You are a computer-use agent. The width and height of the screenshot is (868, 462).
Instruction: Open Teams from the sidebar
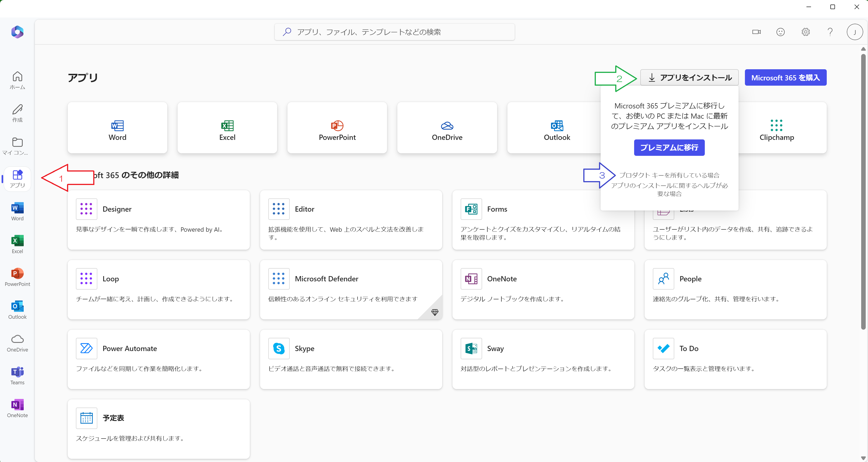pos(17,375)
